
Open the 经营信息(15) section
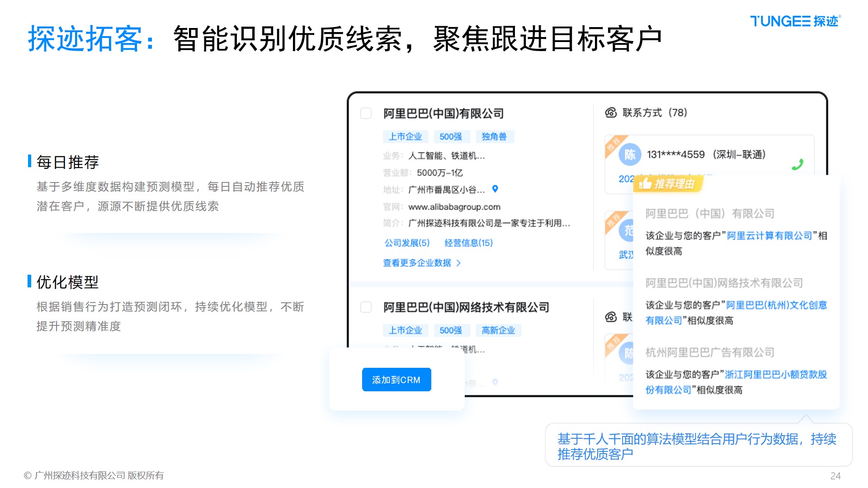(468, 243)
